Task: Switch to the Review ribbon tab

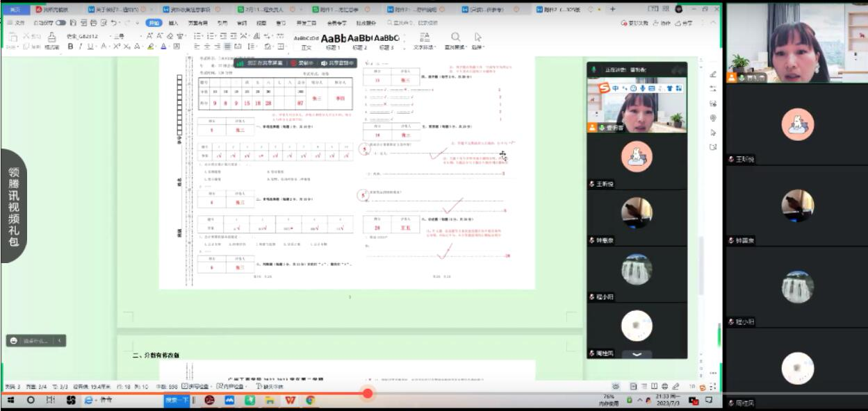Action: 242,23
